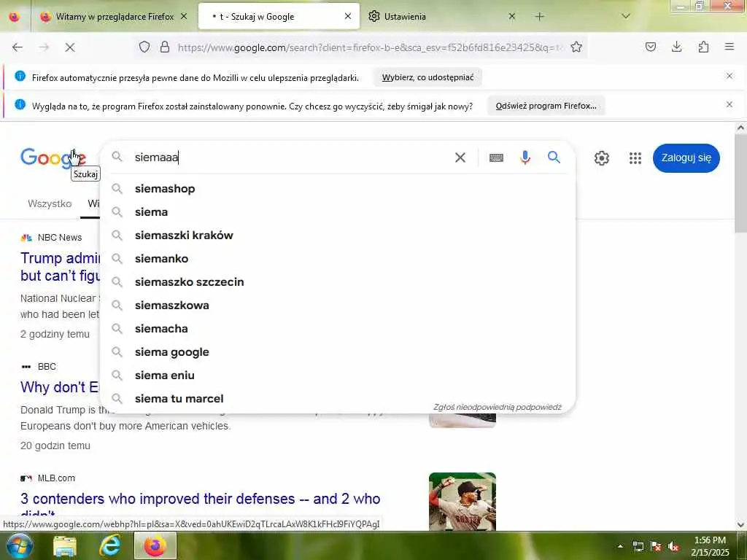747x560 pixels.
Task: Open the on-screen keyboard input tool
Action: tap(496, 157)
